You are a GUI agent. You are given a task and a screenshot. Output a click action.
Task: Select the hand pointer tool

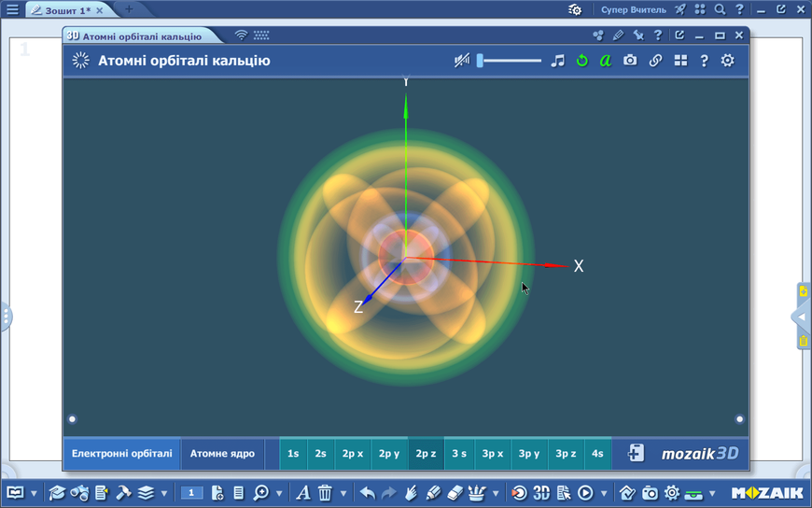pos(412,492)
